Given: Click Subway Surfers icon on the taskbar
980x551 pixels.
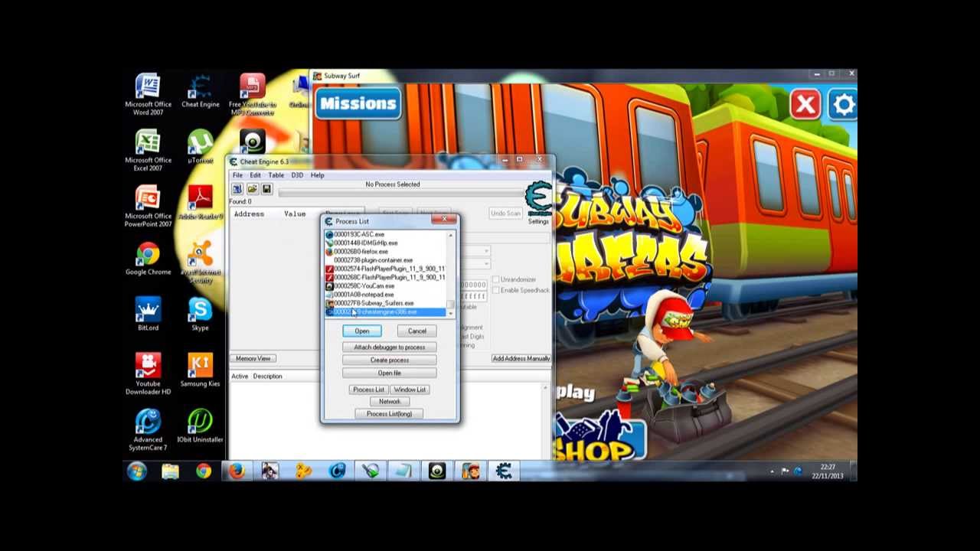Looking at the screenshot, I should [470, 471].
